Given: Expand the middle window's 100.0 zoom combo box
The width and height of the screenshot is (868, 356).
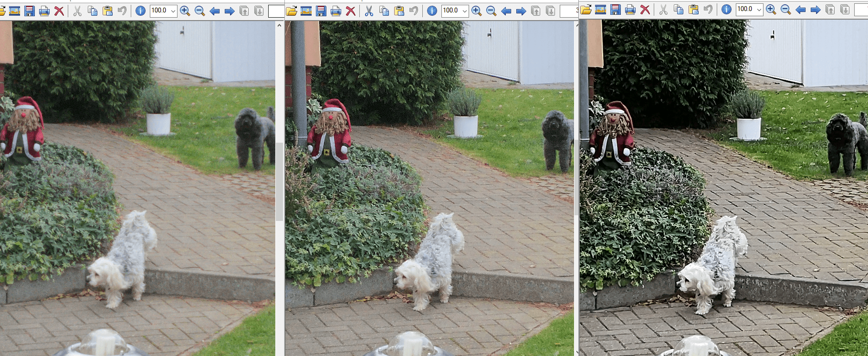Looking at the screenshot, I should [x=464, y=10].
